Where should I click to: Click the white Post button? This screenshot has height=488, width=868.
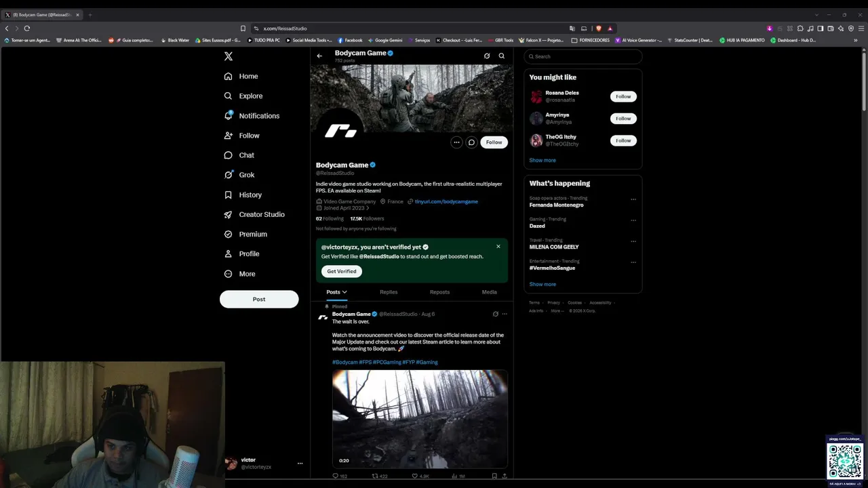259,299
